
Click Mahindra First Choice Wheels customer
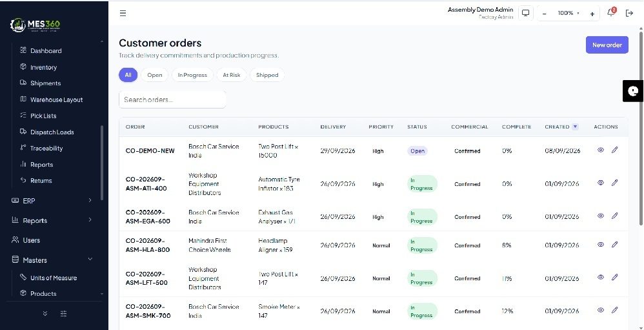pyautogui.click(x=210, y=245)
